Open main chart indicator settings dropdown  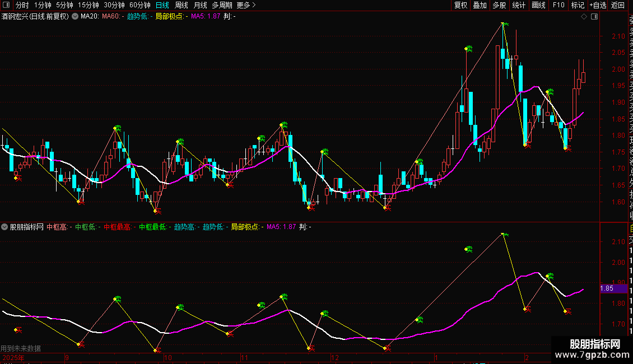pyautogui.click(x=75, y=17)
